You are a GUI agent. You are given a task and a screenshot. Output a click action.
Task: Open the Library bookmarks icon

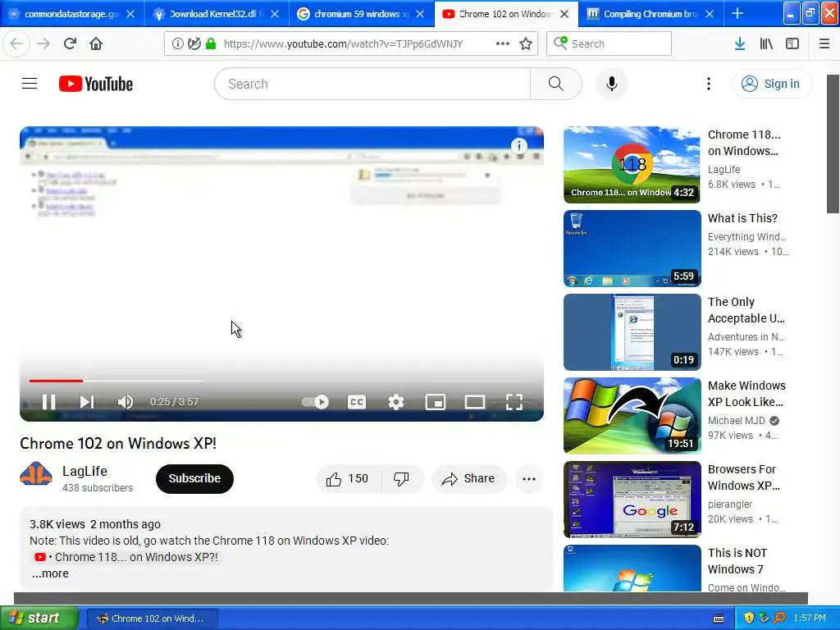point(766,43)
